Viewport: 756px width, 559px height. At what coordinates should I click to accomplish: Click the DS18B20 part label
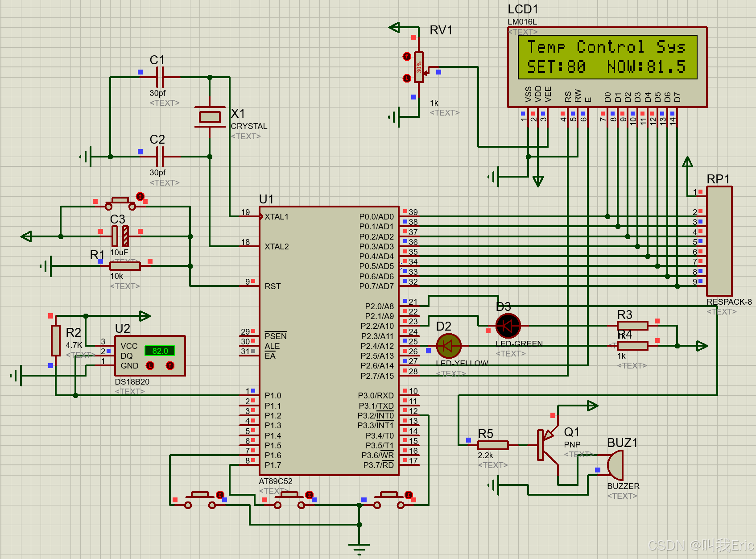[x=132, y=382]
